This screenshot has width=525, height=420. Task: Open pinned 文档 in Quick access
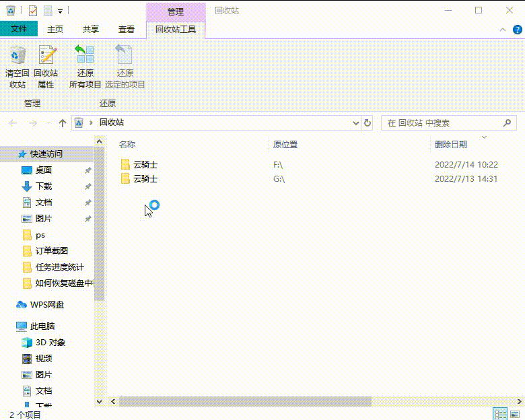[44, 203]
